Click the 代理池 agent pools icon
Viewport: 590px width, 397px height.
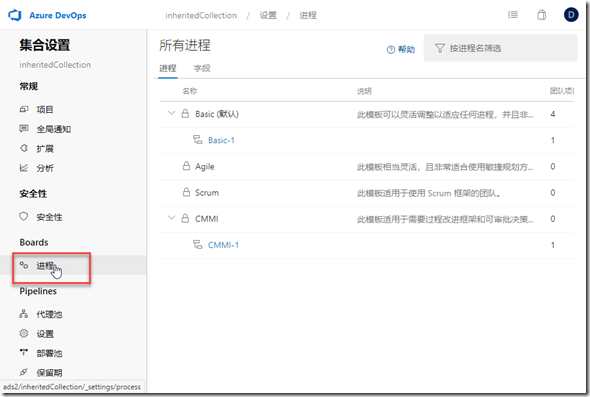pyautogui.click(x=24, y=313)
